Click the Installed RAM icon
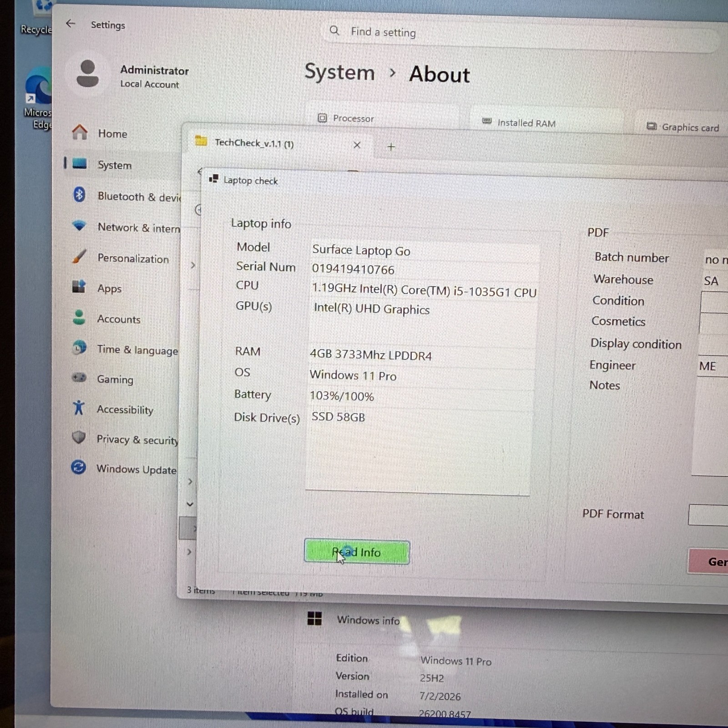 487,121
